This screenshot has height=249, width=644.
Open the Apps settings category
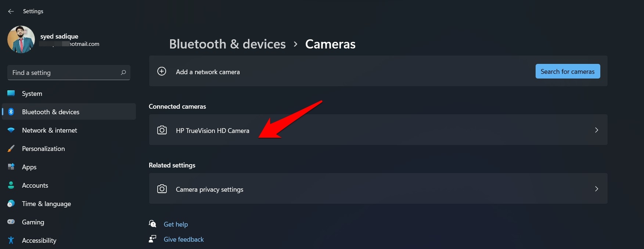(29, 167)
